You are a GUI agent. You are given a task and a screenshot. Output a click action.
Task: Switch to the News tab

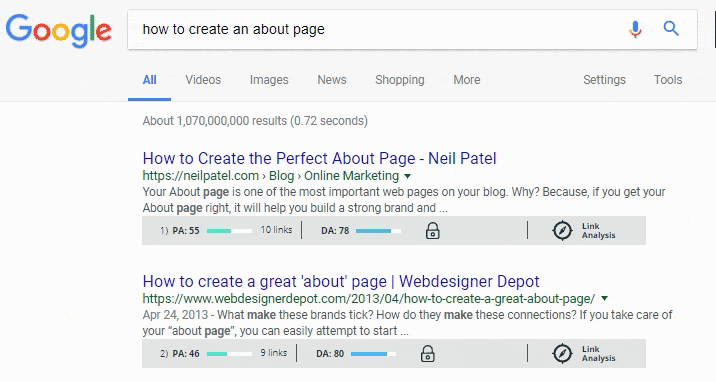[x=332, y=80]
